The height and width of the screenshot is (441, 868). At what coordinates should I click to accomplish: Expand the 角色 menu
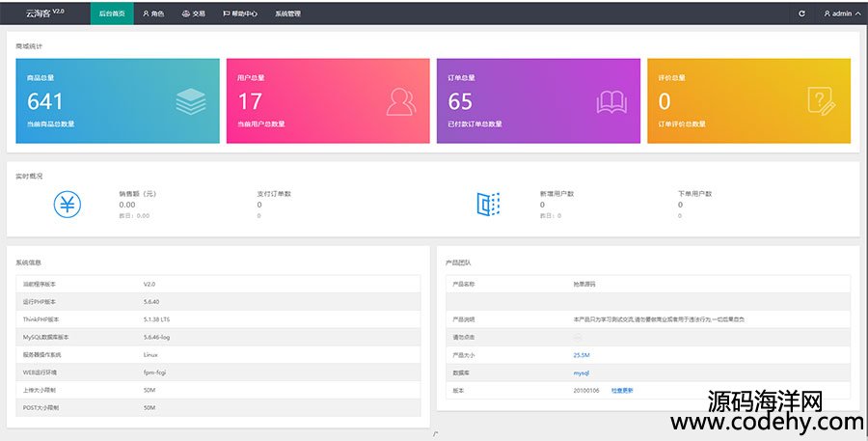click(x=153, y=14)
